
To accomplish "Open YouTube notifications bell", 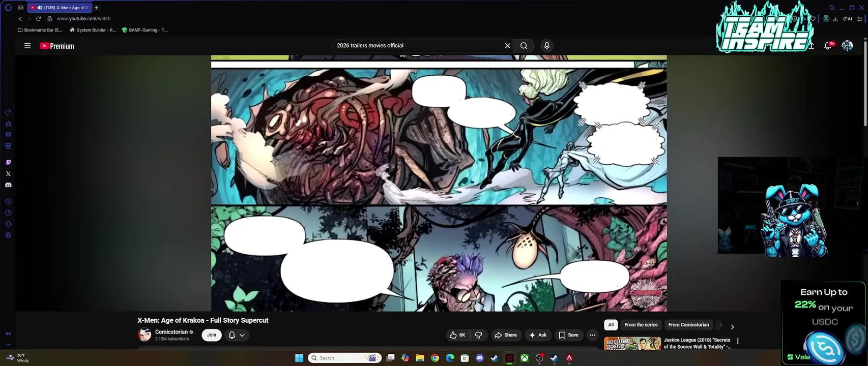I will point(828,45).
